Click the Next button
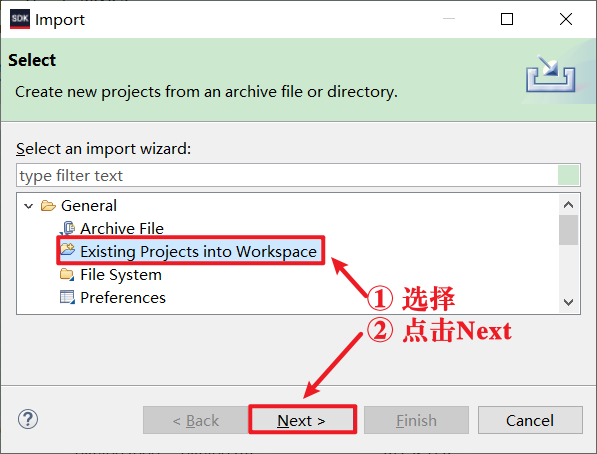 tap(302, 420)
